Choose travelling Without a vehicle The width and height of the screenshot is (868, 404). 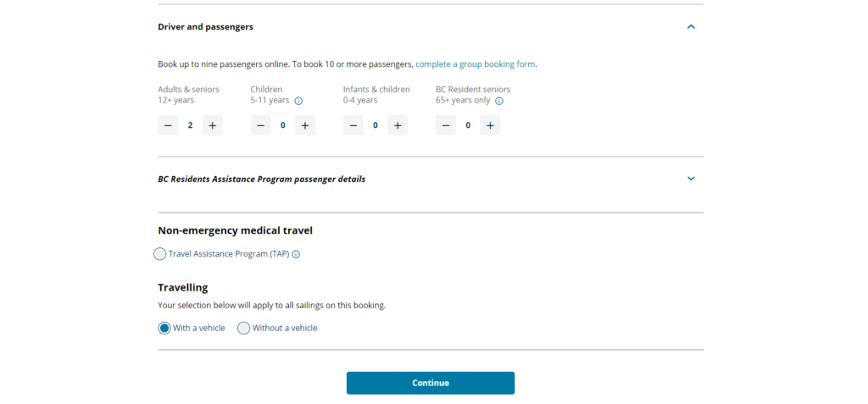[244, 328]
